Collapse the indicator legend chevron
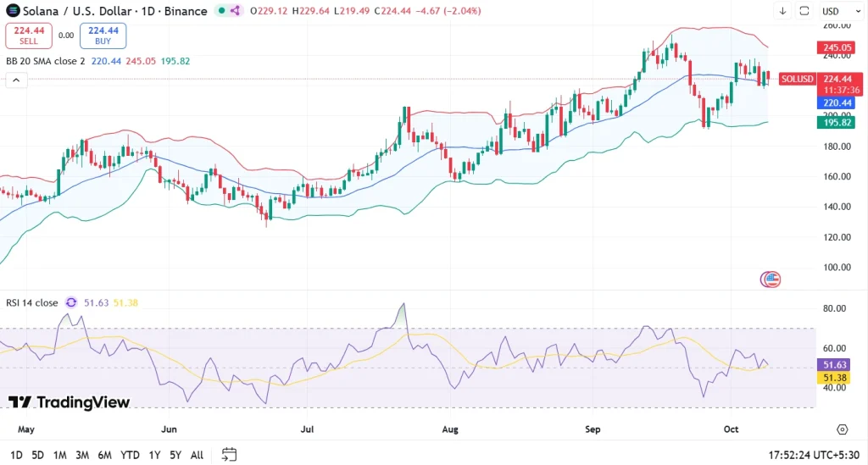868x465 pixels. pyautogui.click(x=16, y=80)
